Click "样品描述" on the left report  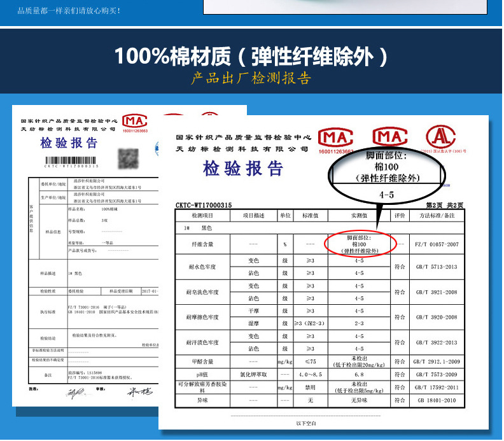[48, 274]
